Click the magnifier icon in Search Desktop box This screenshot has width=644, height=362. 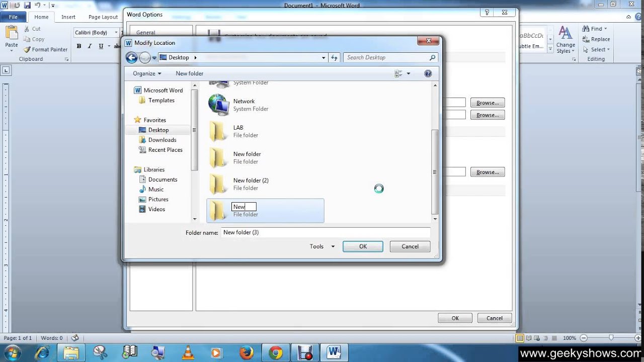coord(432,58)
